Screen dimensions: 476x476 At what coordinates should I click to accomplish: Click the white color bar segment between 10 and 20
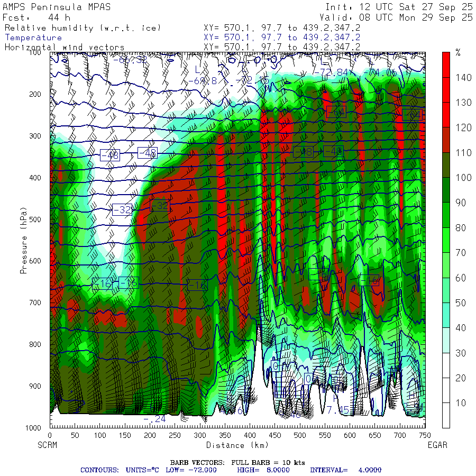point(446,390)
